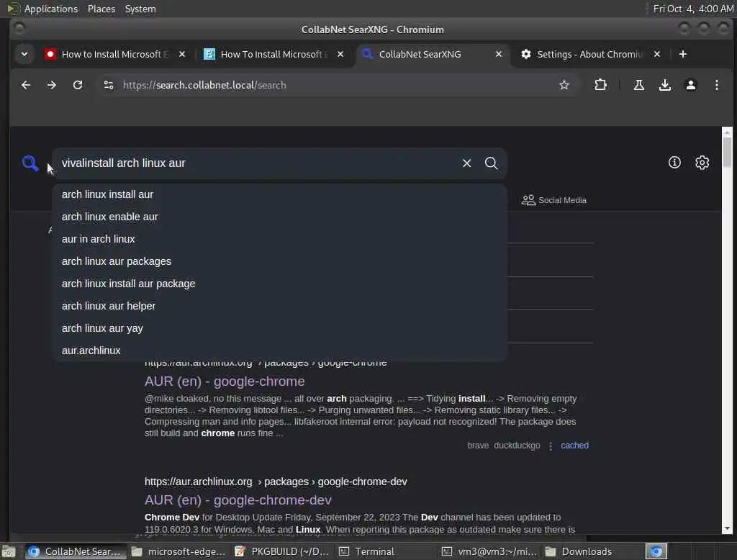
Task: Go forward with browser forward arrow
Action: 52,85
